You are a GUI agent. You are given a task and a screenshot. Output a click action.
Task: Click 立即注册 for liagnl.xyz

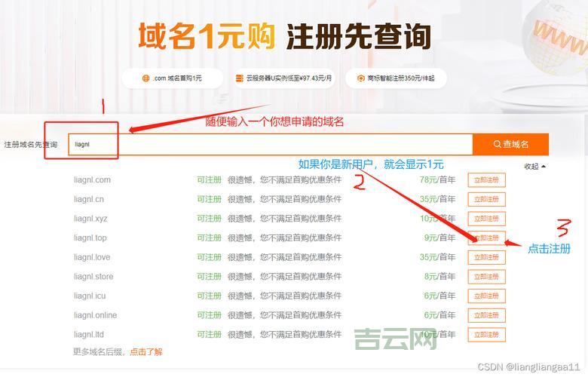point(486,219)
